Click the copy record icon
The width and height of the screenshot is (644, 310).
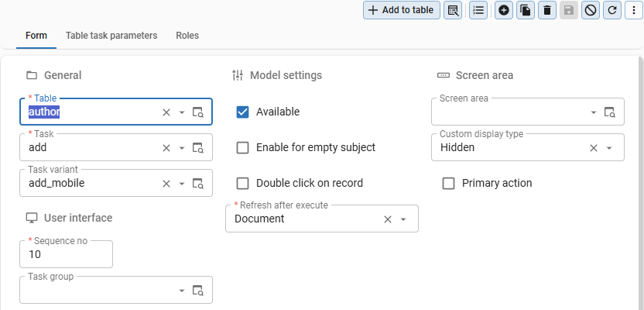click(x=526, y=10)
